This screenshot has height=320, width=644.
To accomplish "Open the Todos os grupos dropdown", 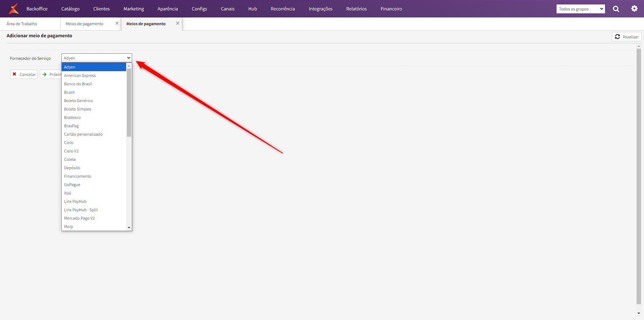I will 581,9.
